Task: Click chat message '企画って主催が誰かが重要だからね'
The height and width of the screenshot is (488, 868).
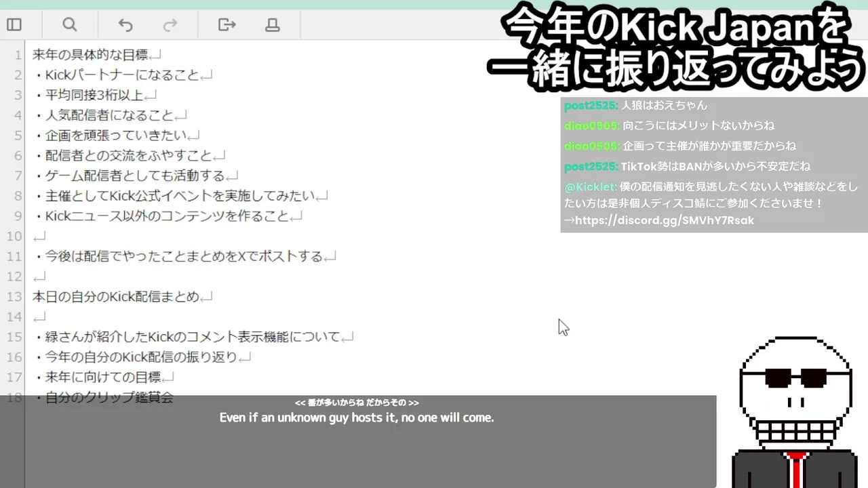Action: [x=709, y=146]
